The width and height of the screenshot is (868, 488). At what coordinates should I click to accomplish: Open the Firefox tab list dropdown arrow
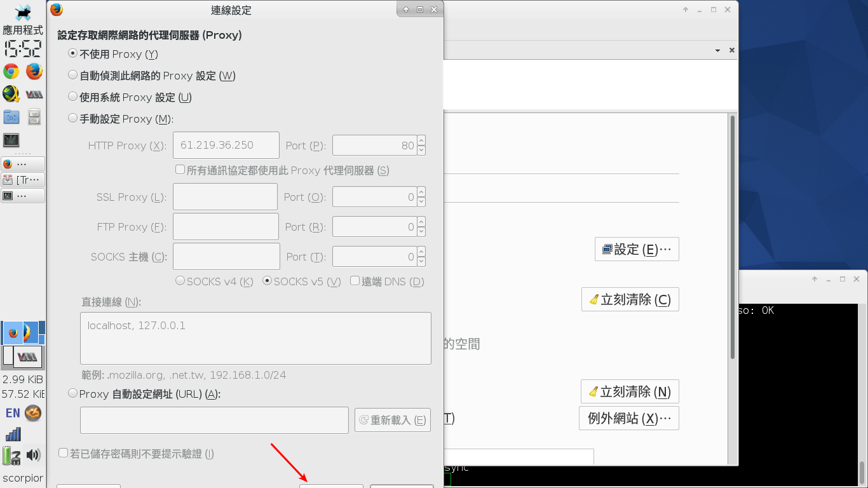(x=717, y=50)
